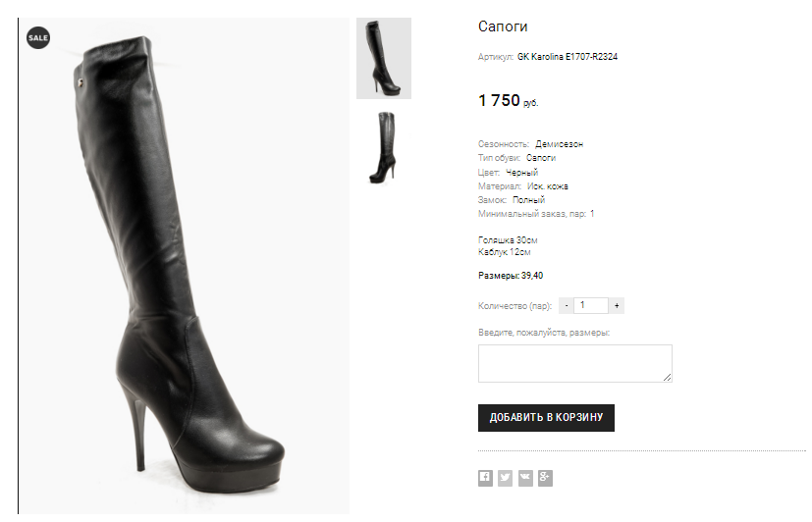The image size is (812, 522).
Task: Click the quantity number field
Action: click(591, 306)
